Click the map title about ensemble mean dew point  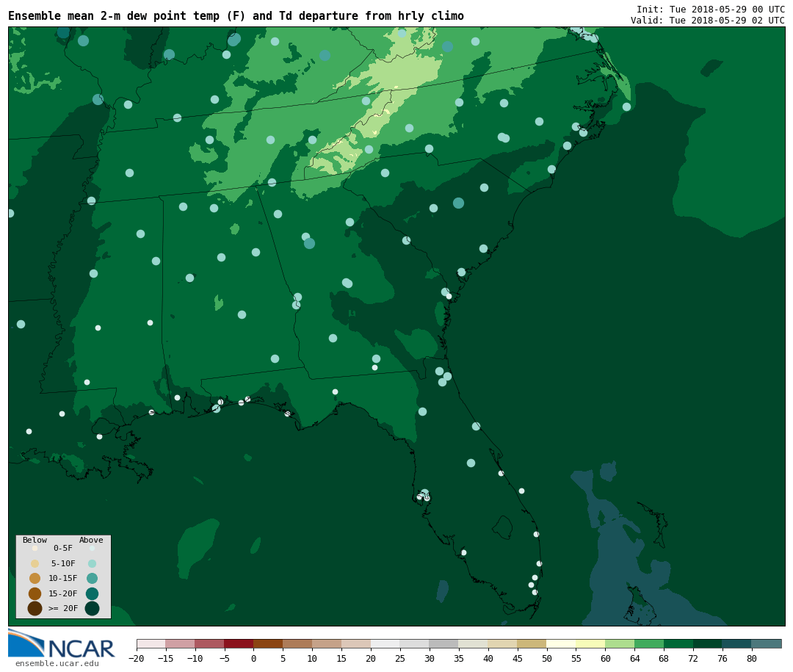(236, 16)
